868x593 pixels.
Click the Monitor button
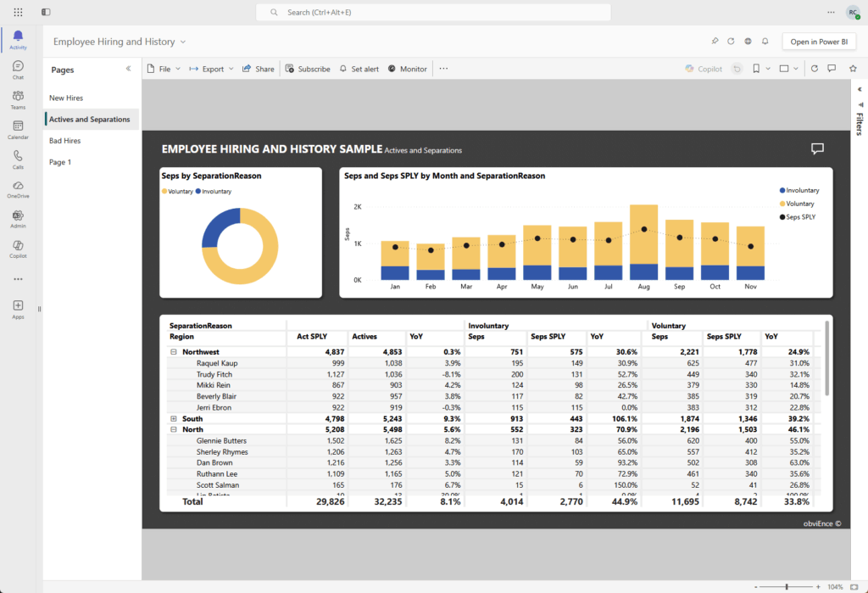pyautogui.click(x=408, y=69)
